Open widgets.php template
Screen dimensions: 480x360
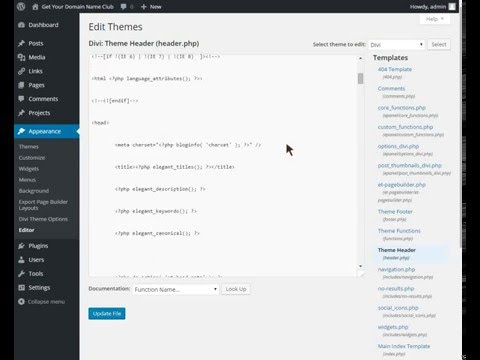click(393, 327)
